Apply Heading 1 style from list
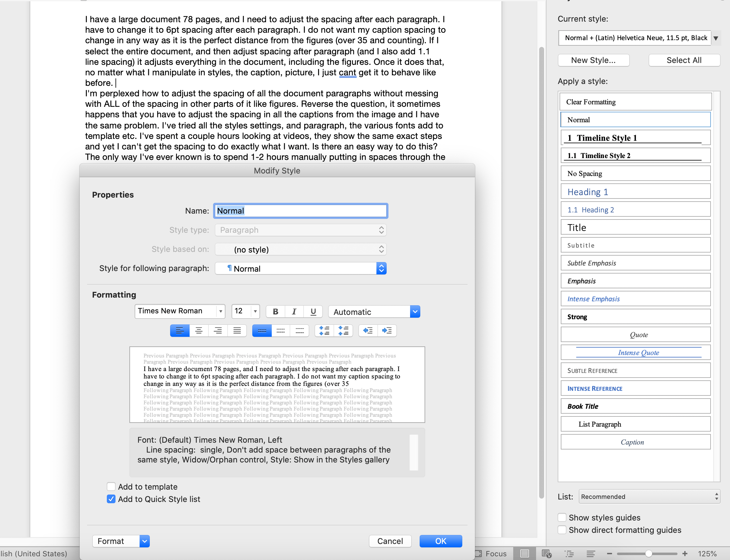 tap(635, 192)
